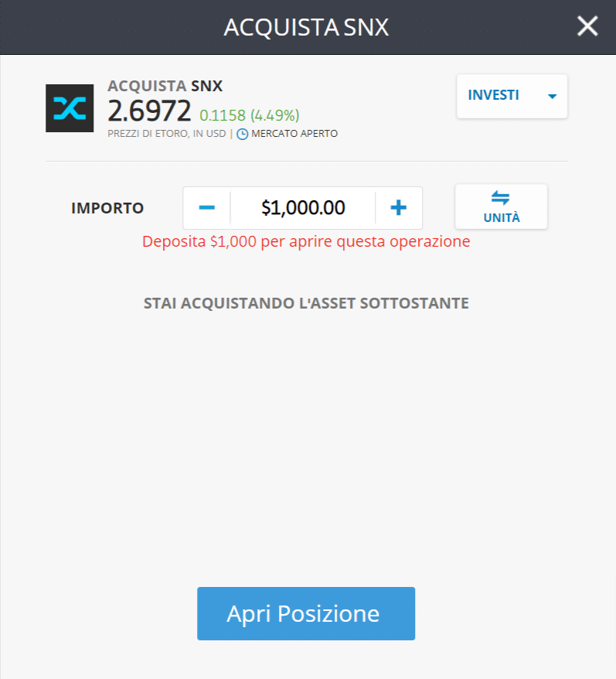Click the 2.6972 price value
The width and height of the screenshot is (616, 679).
coord(149,111)
